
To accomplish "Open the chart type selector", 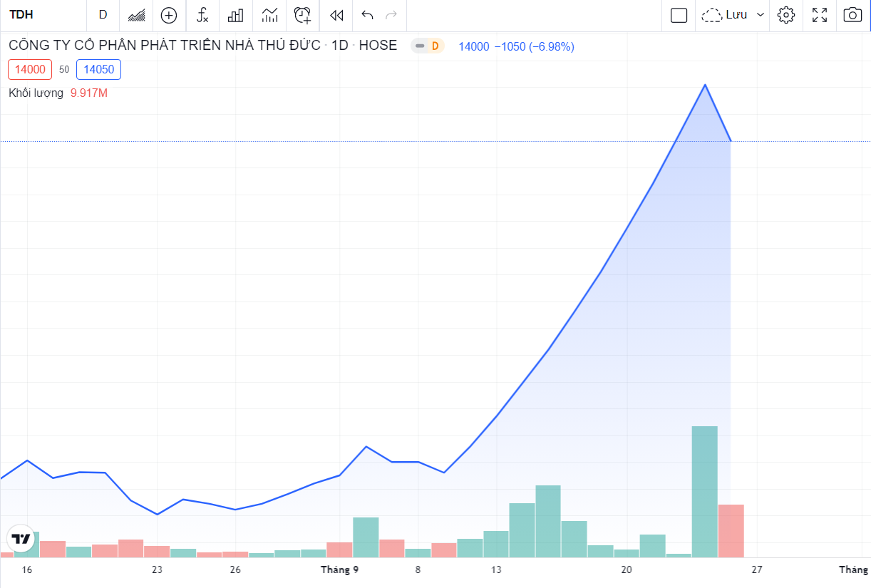I will 136,15.
